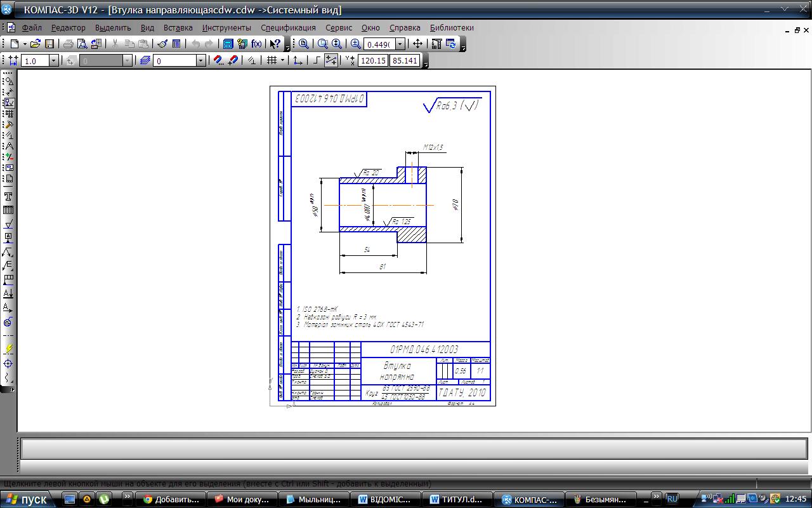Select the leader line tool in left panel
Viewport: 812px width, 508px height.
click(8, 252)
